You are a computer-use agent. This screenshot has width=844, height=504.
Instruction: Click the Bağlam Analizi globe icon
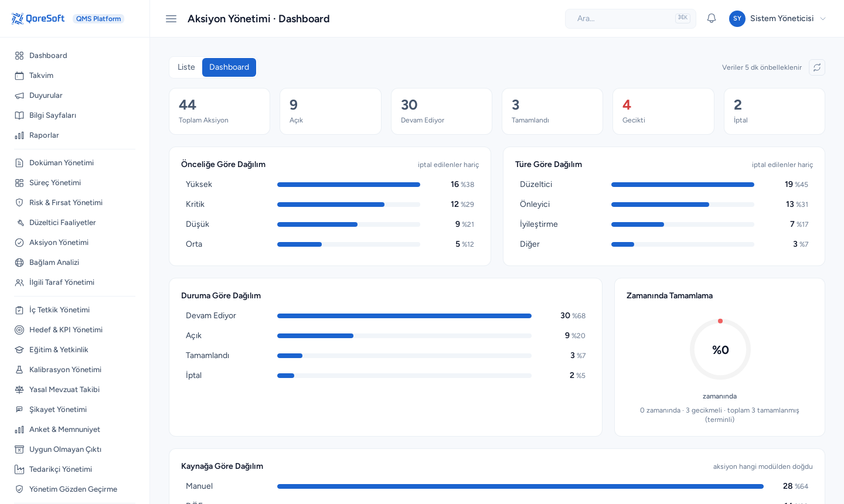click(19, 263)
